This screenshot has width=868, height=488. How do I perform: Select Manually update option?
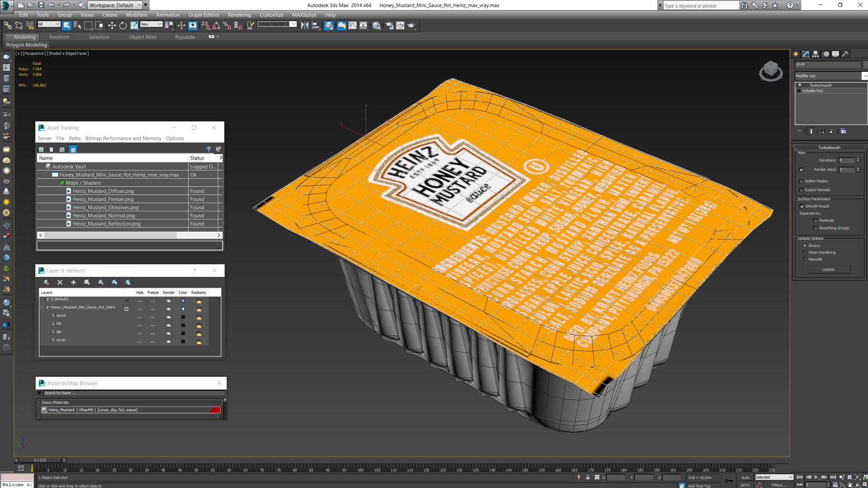tap(804, 259)
